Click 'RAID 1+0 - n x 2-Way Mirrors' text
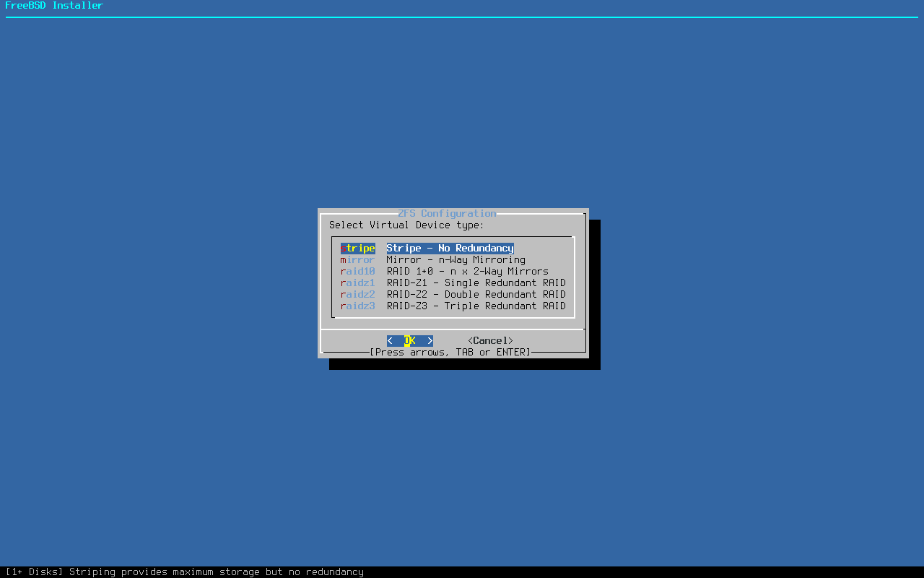Screen dimensions: 924x578 468,271
